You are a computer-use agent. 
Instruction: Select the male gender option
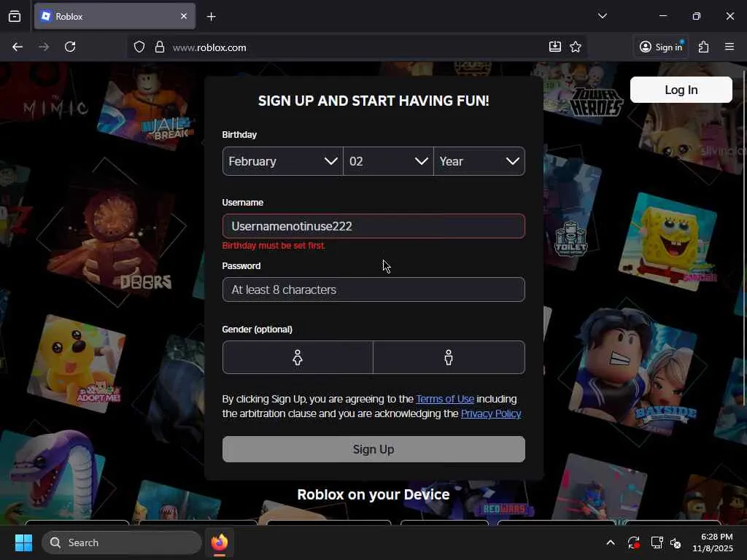tap(449, 357)
